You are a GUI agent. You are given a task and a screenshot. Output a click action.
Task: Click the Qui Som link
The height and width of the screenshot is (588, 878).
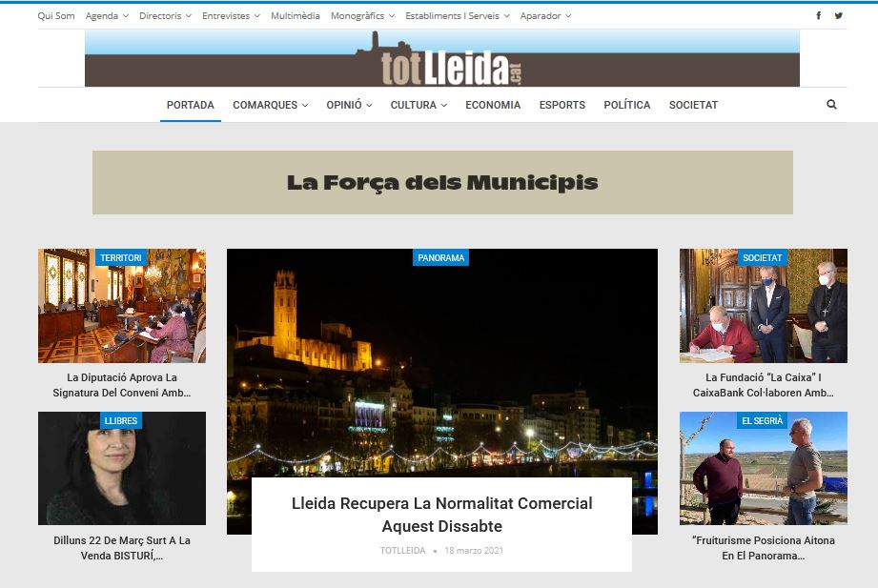pyautogui.click(x=56, y=16)
